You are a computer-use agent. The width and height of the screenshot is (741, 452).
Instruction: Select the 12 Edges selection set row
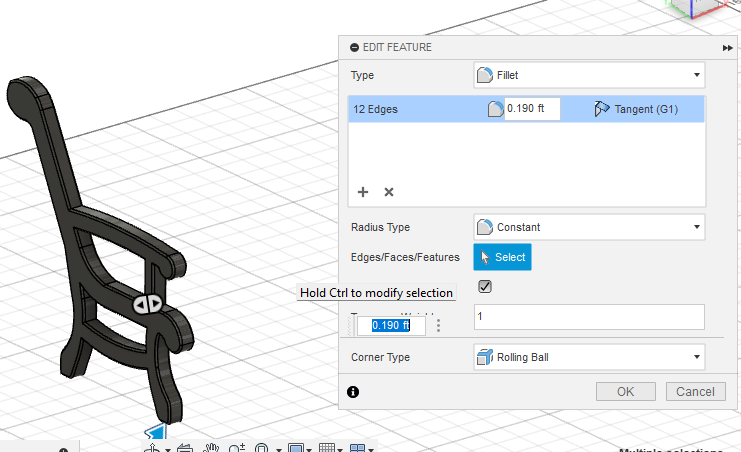click(526, 109)
